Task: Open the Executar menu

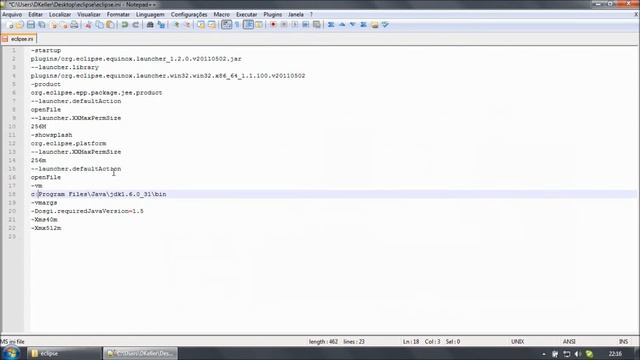Action: click(247, 14)
